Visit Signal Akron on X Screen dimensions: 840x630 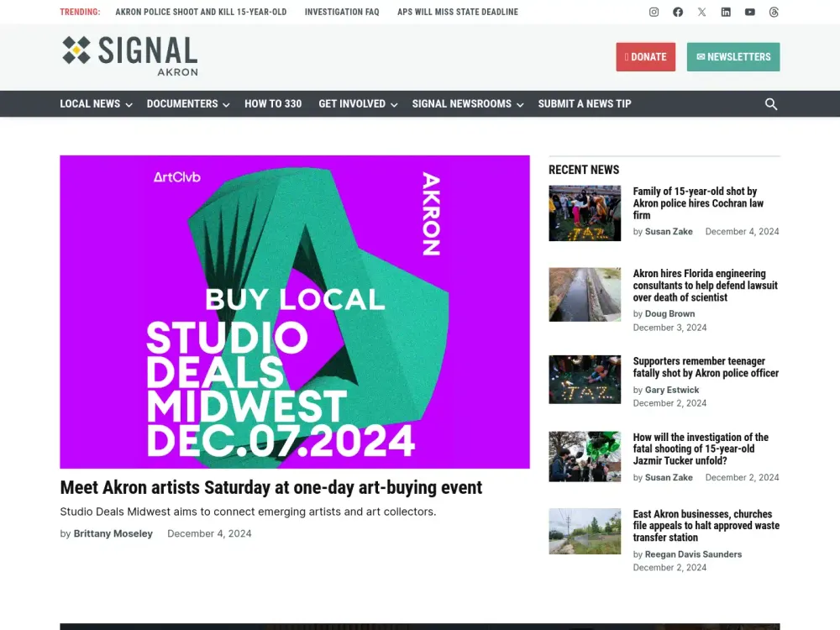pyautogui.click(x=701, y=12)
